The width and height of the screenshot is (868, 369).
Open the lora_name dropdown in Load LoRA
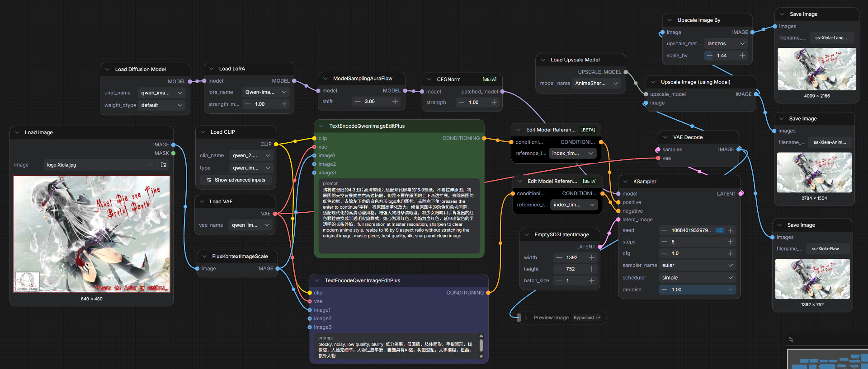pos(266,92)
